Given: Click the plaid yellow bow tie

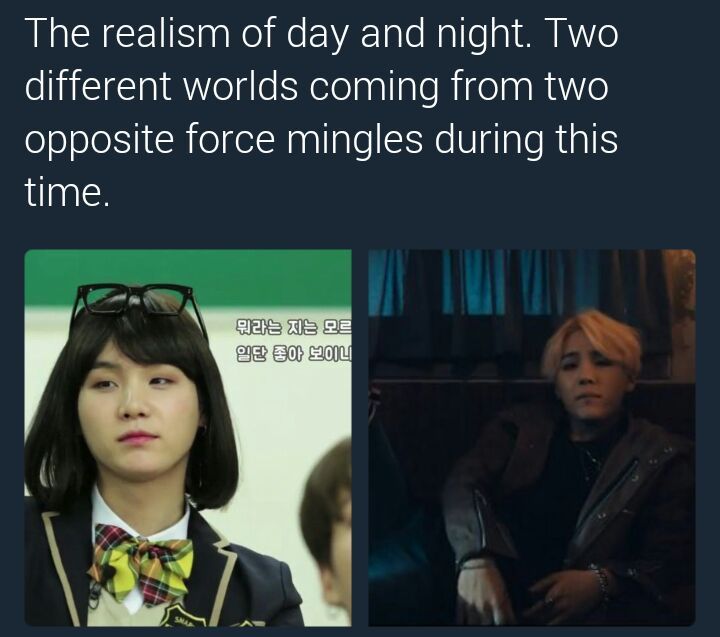Looking at the screenshot, I should tap(141, 561).
